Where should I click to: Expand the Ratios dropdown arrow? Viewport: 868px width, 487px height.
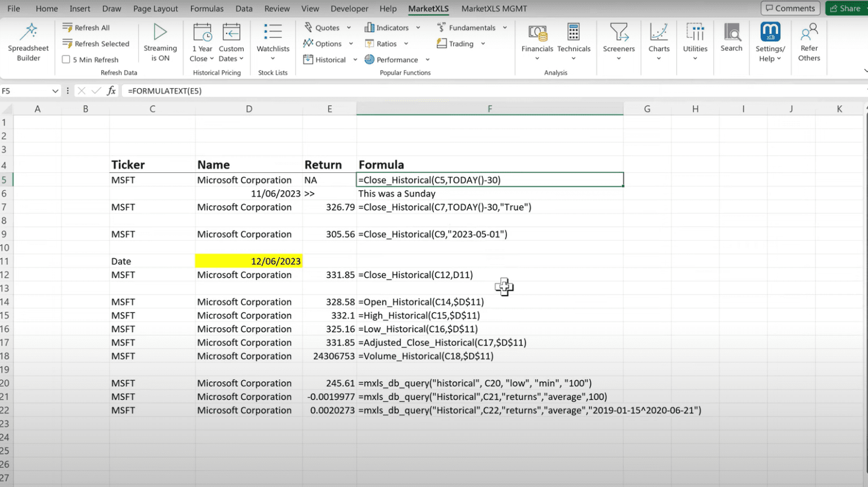406,44
